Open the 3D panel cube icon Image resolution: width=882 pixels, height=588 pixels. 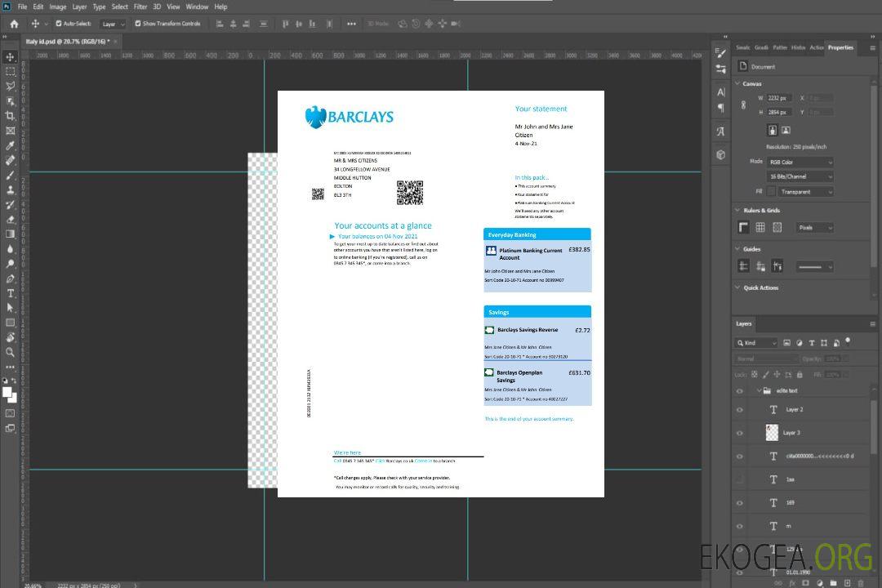[720, 154]
